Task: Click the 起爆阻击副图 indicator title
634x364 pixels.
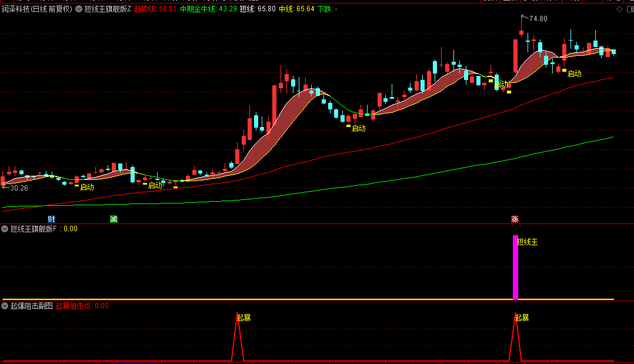Action: (x=32, y=306)
